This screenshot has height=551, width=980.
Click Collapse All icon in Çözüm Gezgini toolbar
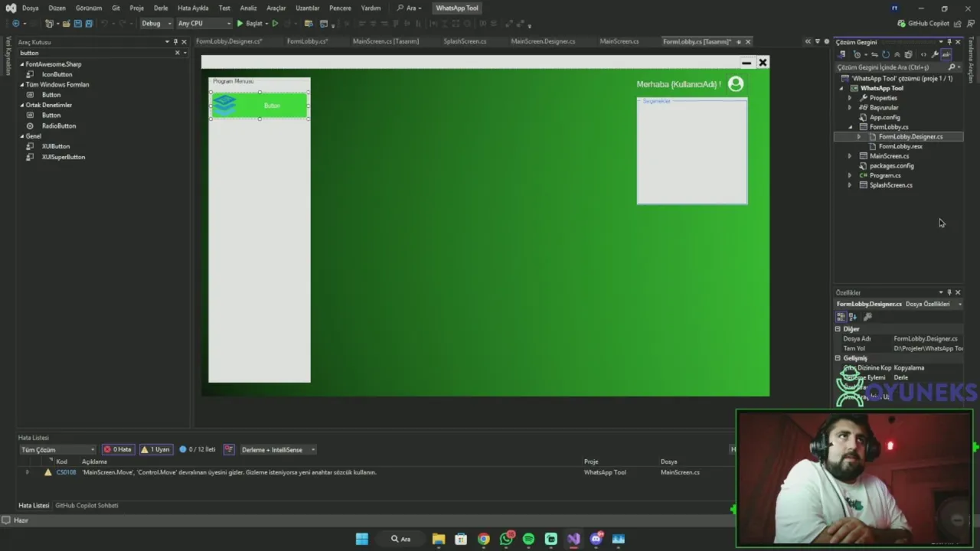897,54
